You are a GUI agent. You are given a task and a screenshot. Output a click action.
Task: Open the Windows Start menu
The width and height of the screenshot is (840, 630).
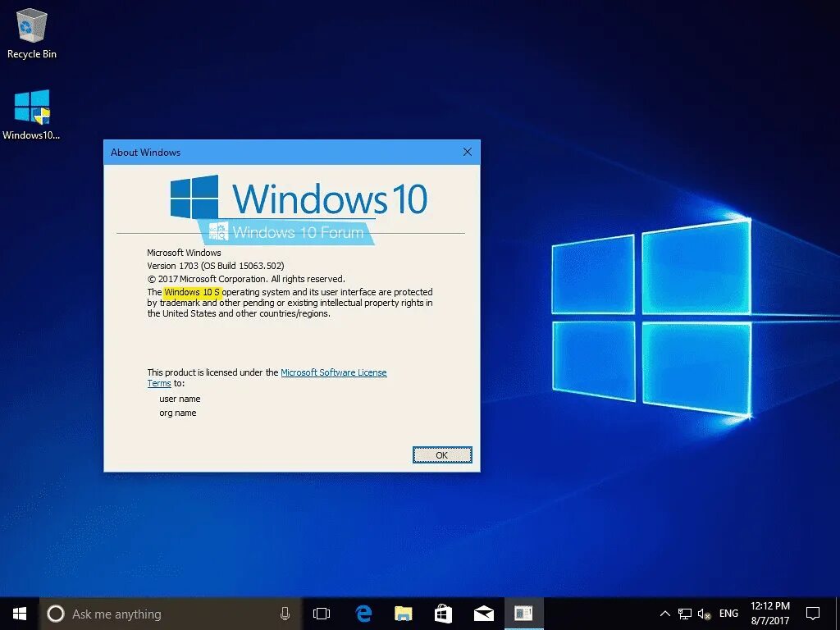pos(18,613)
